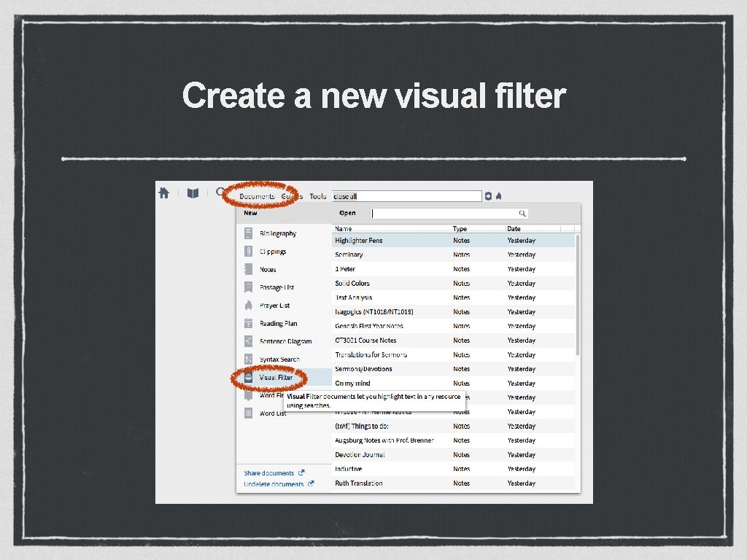Go to the Home page icon

click(164, 192)
